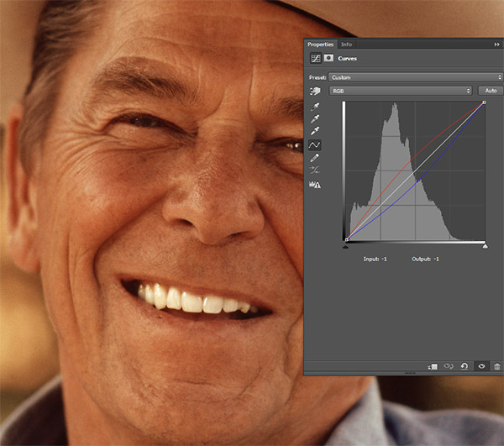Switch to the Properties tab
Image resolution: width=504 pixels, height=446 pixels.
[320, 45]
